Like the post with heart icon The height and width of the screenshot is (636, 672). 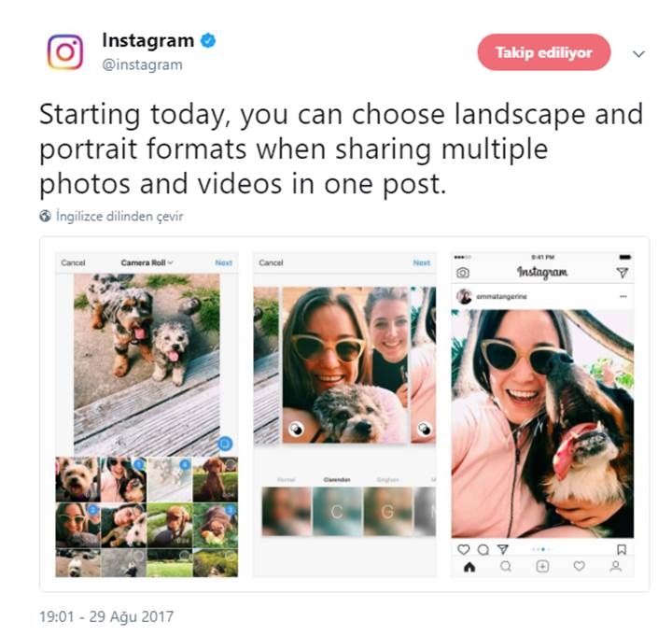point(463,549)
